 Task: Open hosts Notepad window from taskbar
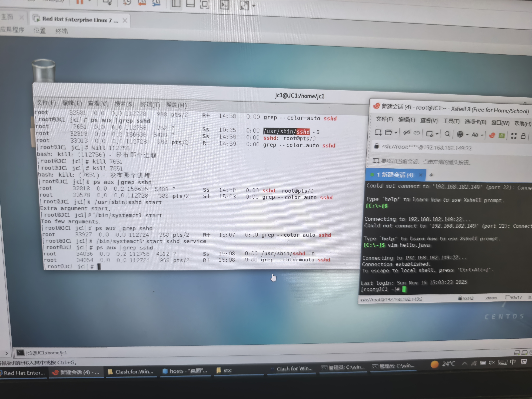pyautogui.click(x=185, y=371)
